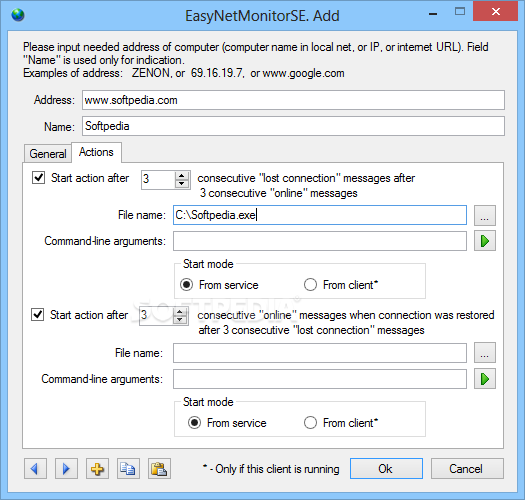Click the lost connection count value field
This screenshot has height=500, width=525.
(158, 179)
